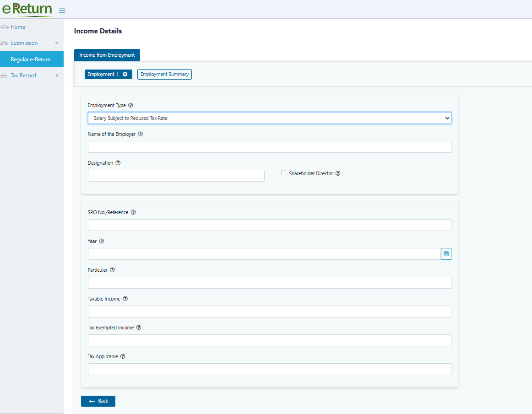View help for SRO No./Reference

click(x=133, y=212)
